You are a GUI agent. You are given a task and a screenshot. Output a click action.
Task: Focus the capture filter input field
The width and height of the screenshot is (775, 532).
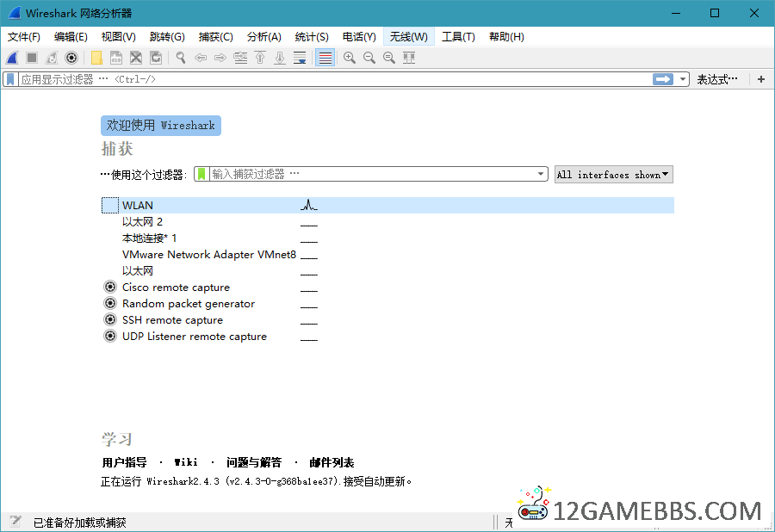click(373, 174)
